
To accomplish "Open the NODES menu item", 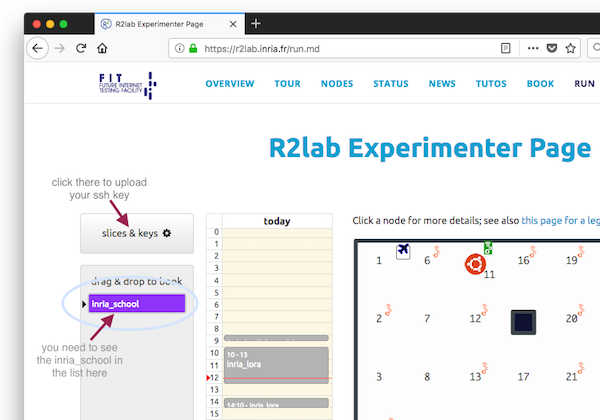I will pyautogui.click(x=337, y=84).
